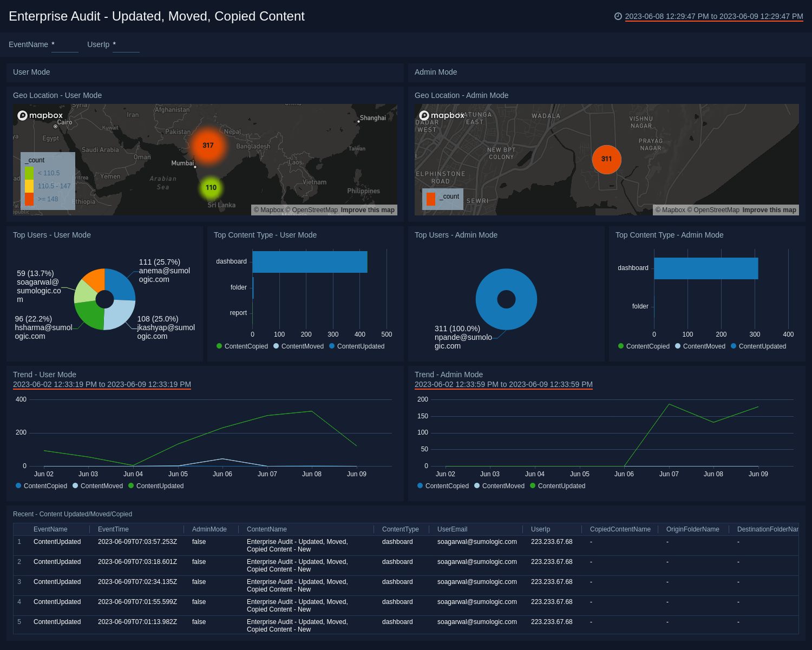Select the green 110 cluster marker on map
This screenshot has width=812, height=650.
pos(211,188)
